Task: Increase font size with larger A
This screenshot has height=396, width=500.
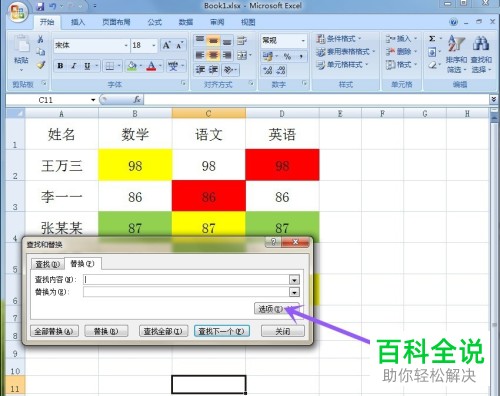Action: point(166,45)
